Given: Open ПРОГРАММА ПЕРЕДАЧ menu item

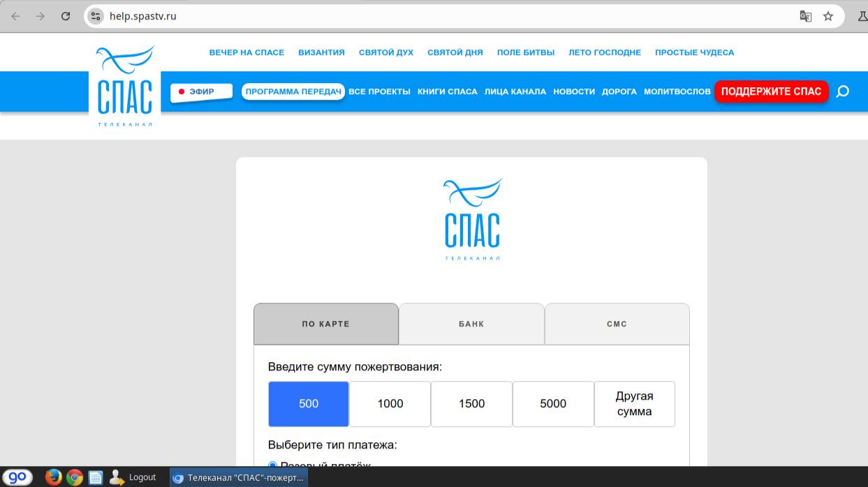Looking at the screenshot, I should tap(293, 91).
